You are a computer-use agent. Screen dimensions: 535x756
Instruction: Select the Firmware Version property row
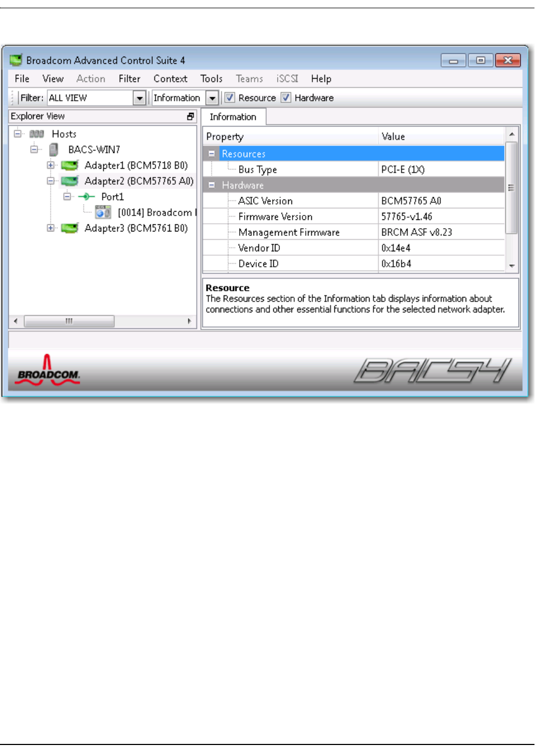coord(354,217)
